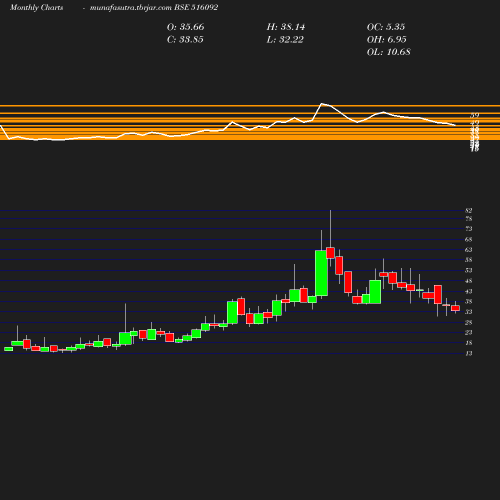Viewport: 500px width, 500px height.
Task: Click price axis label "53"
Action: [x=469, y=270]
